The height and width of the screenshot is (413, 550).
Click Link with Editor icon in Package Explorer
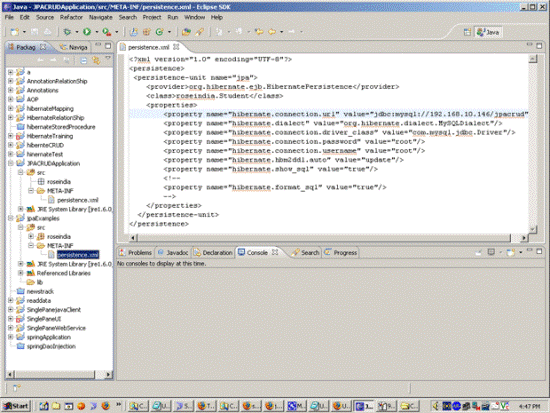(x=96, y=61)
